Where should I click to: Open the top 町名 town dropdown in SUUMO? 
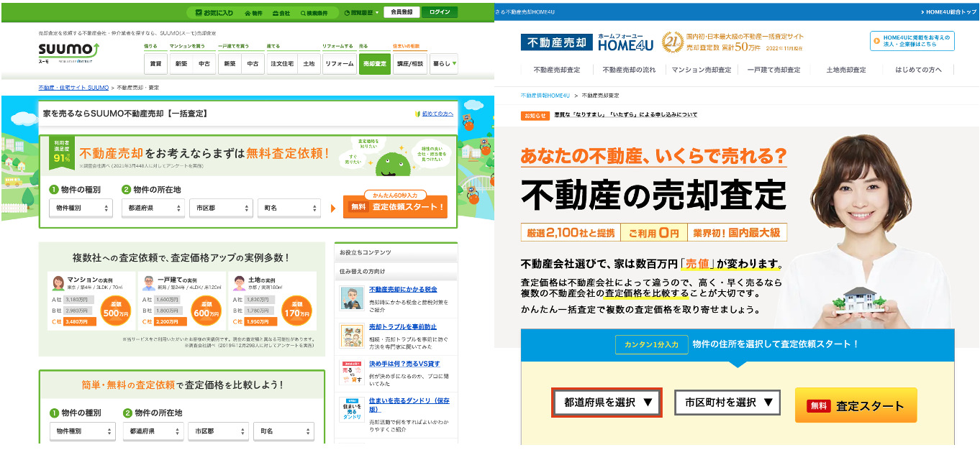tap(289, 208)
